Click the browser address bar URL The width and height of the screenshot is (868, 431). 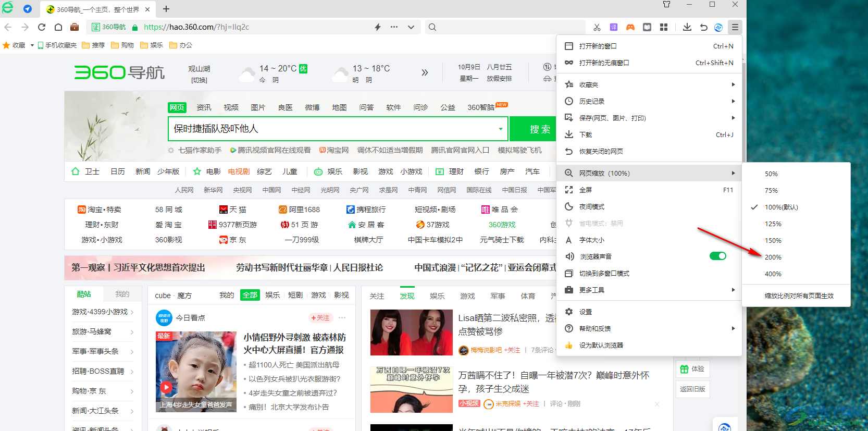pyautogui.click(x=196, y=27)
